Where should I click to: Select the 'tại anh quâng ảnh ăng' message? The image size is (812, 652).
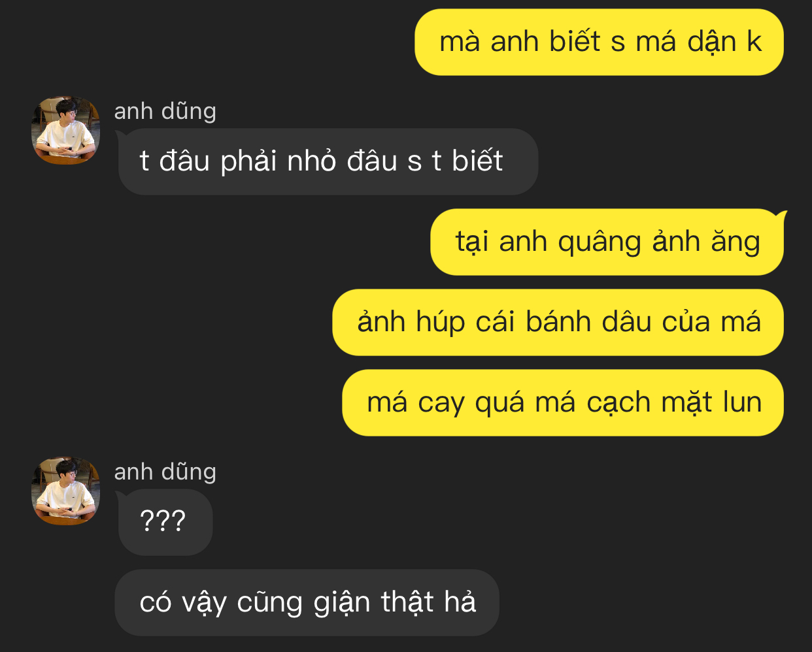coord(607,242)
